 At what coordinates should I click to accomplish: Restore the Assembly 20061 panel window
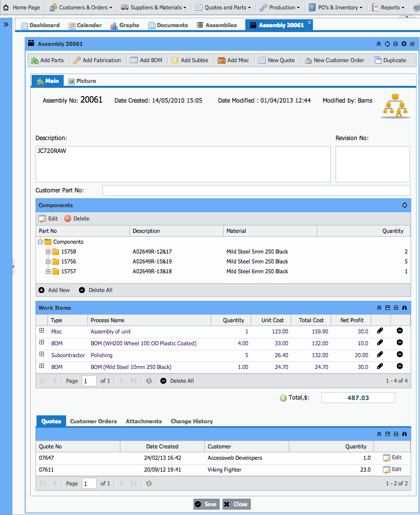(x=412, y=44)
